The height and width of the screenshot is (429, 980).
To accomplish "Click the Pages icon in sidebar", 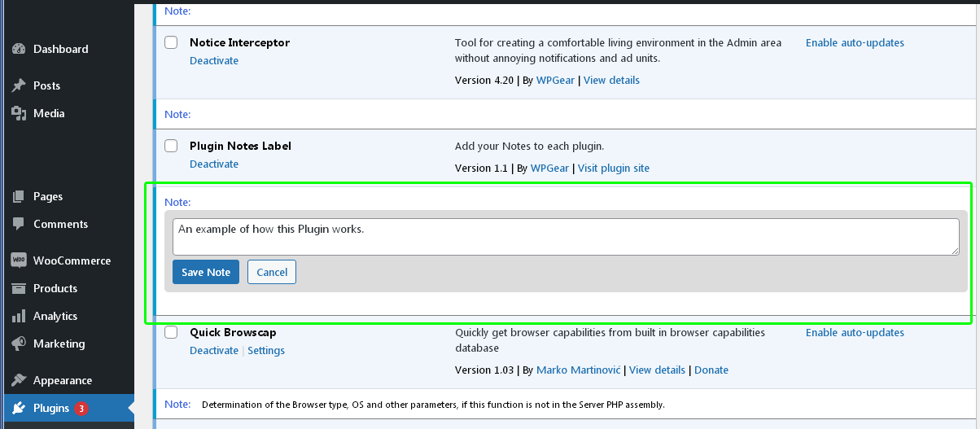I will coord(19,196).
